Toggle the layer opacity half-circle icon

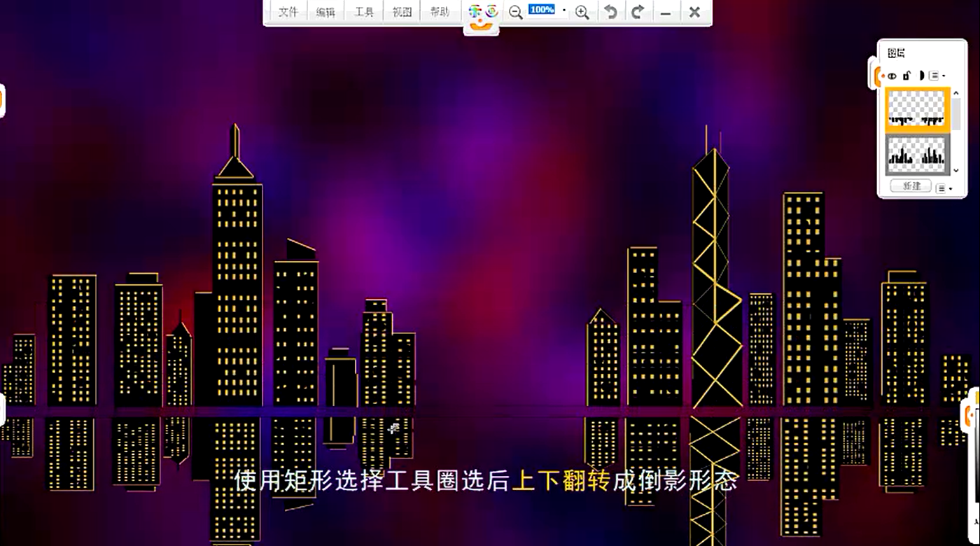(920, 76)
